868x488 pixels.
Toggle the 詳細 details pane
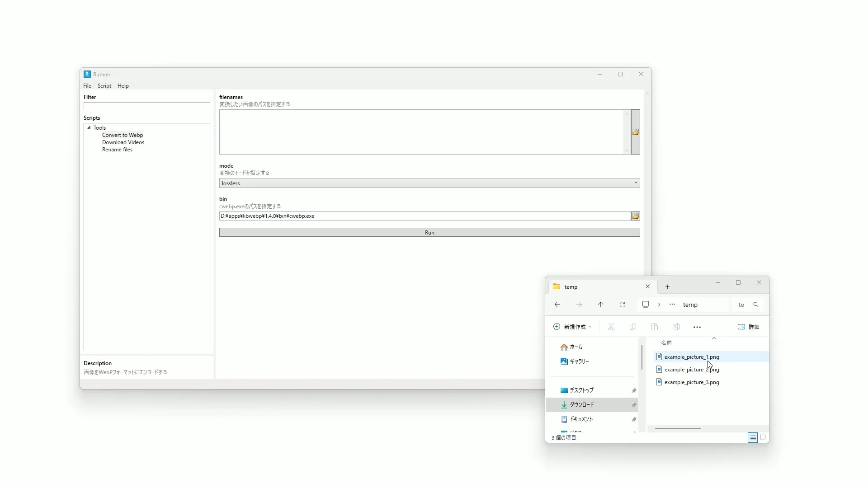click(748, 327)
